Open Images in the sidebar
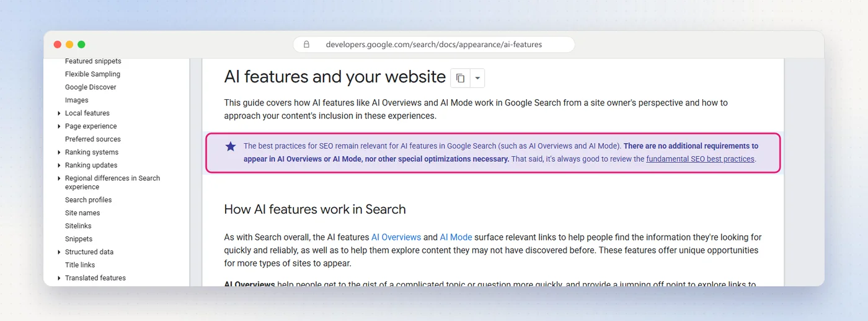 click(x=77, y=100)
